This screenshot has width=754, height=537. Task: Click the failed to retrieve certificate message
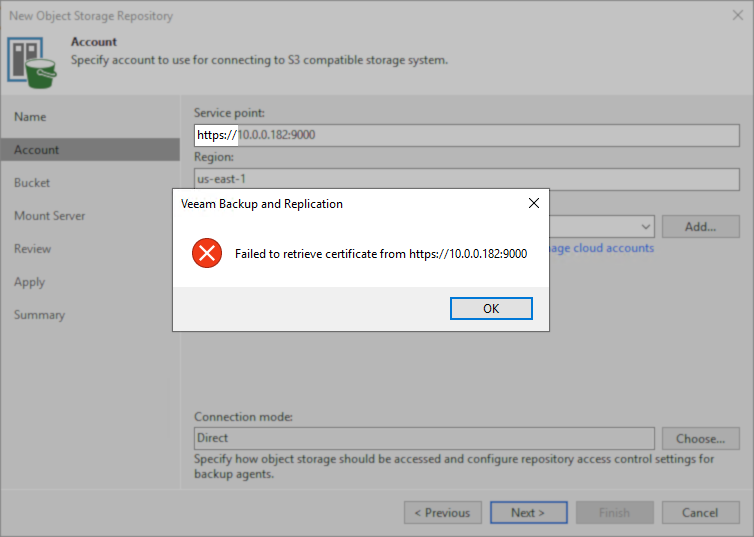click(x=381, y=254)
